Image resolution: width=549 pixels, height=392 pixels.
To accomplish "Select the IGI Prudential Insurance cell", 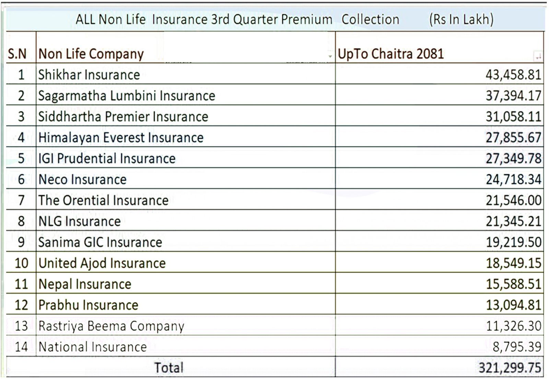I will click(107, 159).
